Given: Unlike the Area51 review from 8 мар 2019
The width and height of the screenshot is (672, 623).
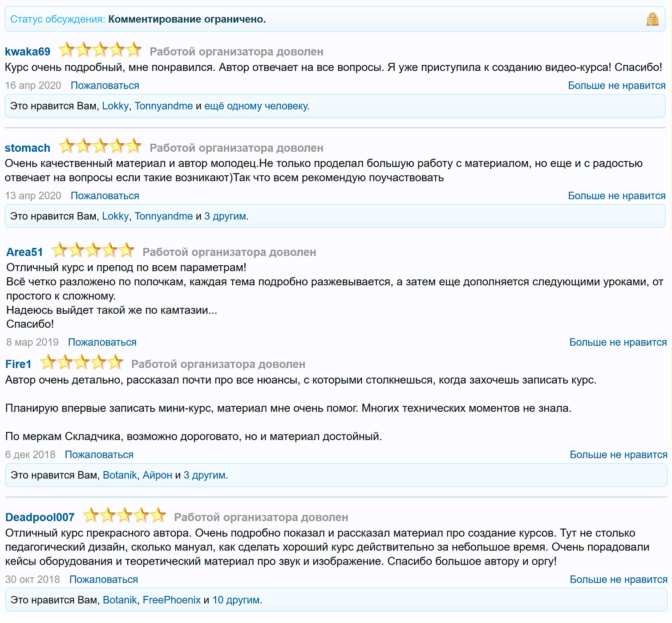Looking at the screenshot, I should [x=618, y=342].
